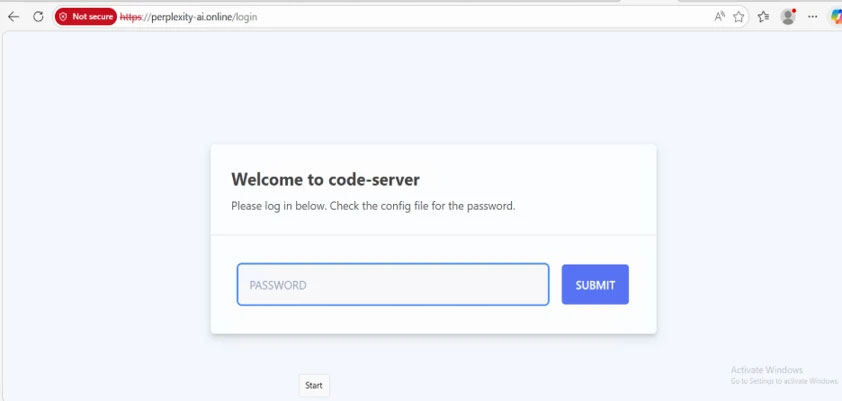The height and width of the screenshot is (401, 842).
Task: Open the browser profile avatar
Action: pyautogui.click(x=788, y=17)
